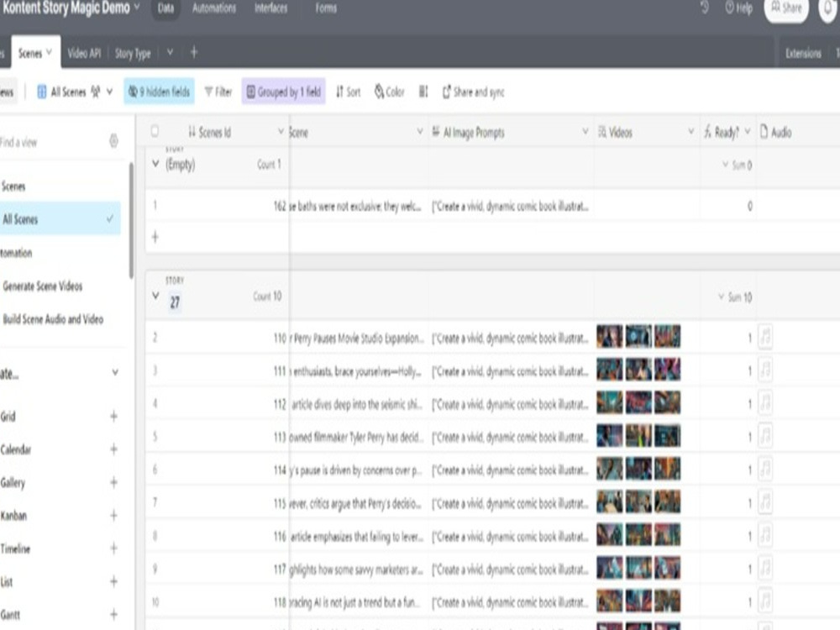The width and height of the screenshot is (840, 630).
Task: Open the Sort options
Action: (349, 92)
